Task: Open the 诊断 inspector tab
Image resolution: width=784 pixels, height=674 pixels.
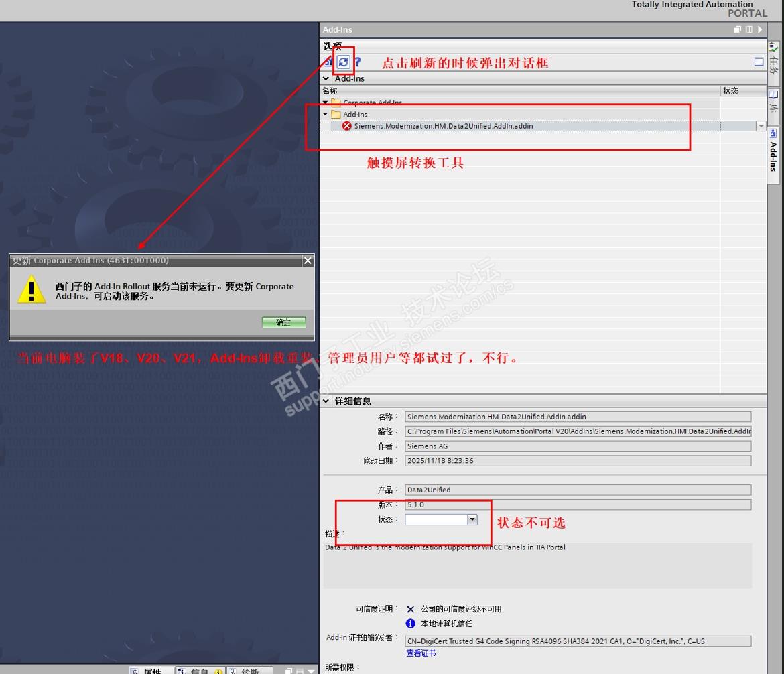Action: [250, 671]
